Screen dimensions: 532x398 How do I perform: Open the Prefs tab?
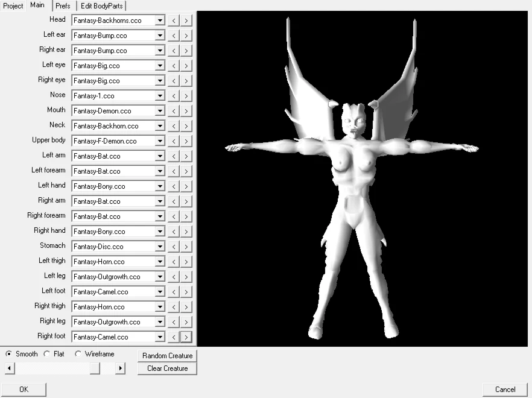click(x=63, y=6)
